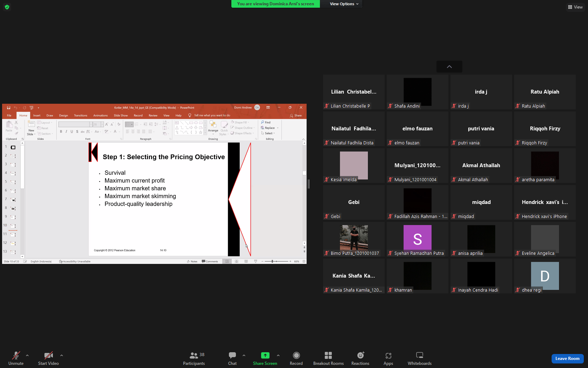Expand the audio options arrow beside Unmute
588x368 pixels.
27,355
